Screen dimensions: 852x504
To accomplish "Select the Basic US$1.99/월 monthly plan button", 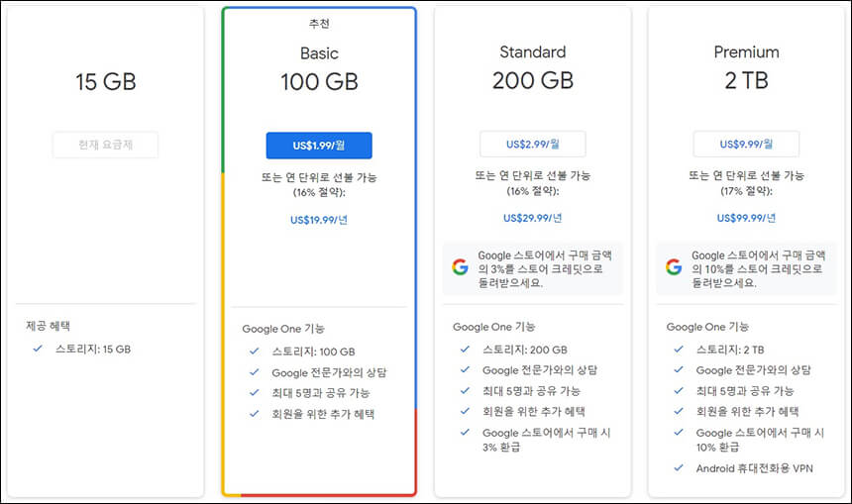I will (319, 146).
